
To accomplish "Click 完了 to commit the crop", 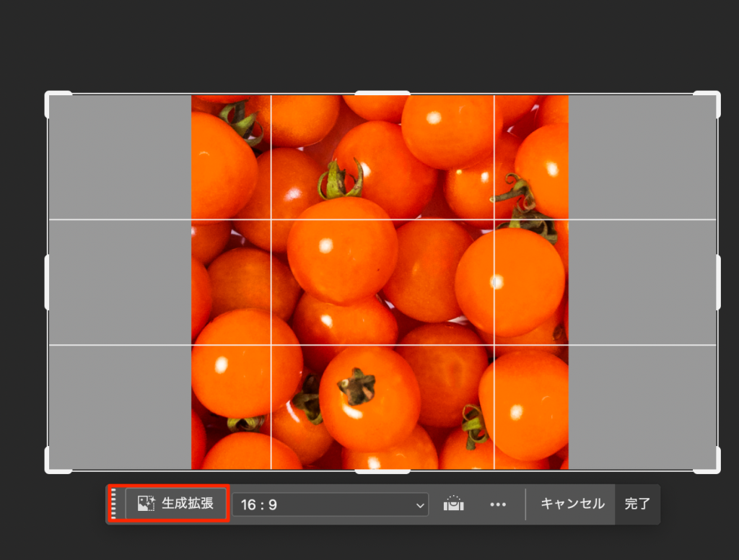I will point(637,504).
